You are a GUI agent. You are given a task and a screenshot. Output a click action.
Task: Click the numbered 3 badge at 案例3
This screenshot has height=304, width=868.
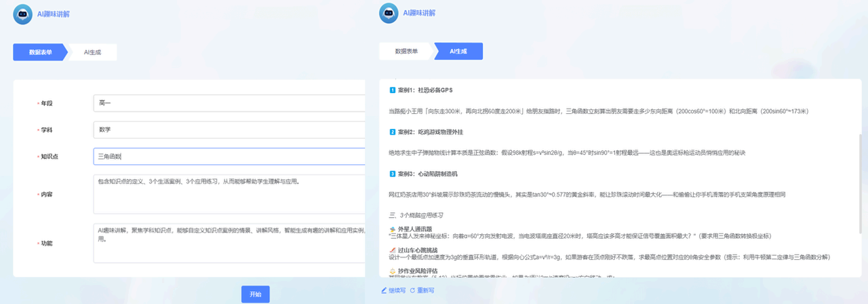click(392, 174)
